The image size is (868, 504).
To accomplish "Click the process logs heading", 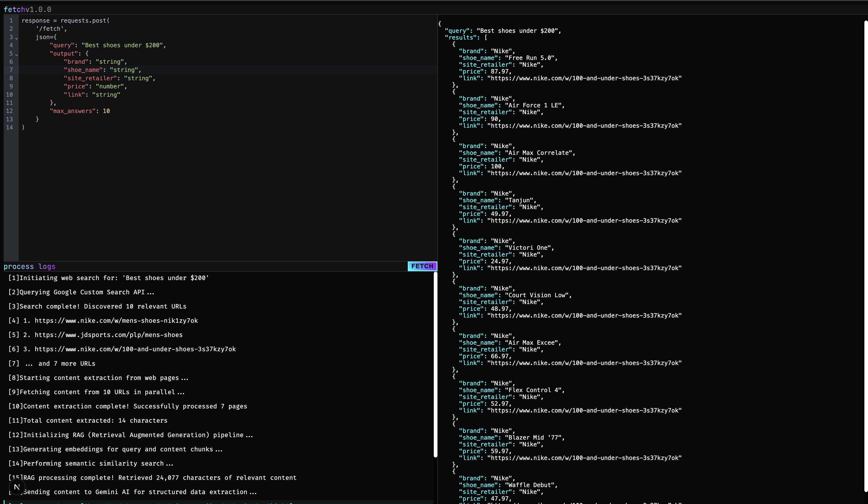I will [30, 266].
